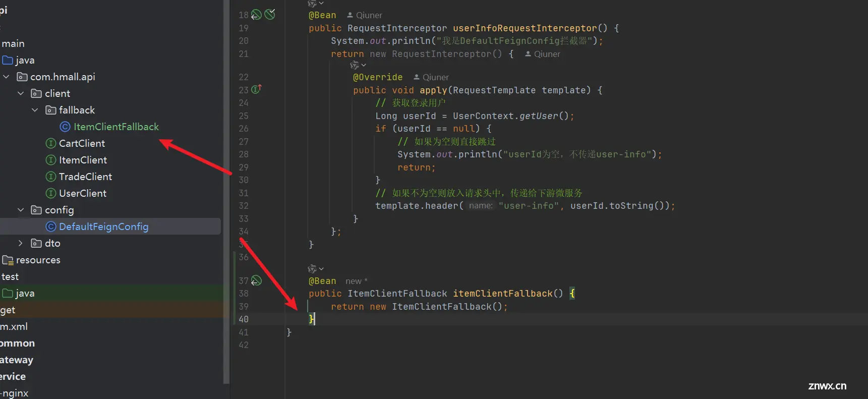
Task: Select ItemClient in the project tree
Action: point(83,160)
